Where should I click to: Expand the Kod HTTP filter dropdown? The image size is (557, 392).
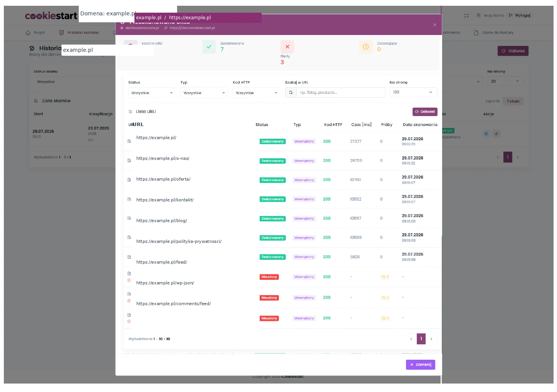click(x=257, y=93)
